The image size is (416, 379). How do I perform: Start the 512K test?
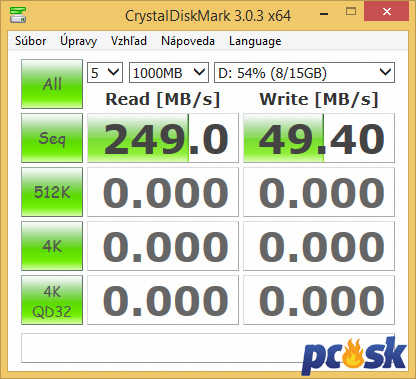(52, 192)
